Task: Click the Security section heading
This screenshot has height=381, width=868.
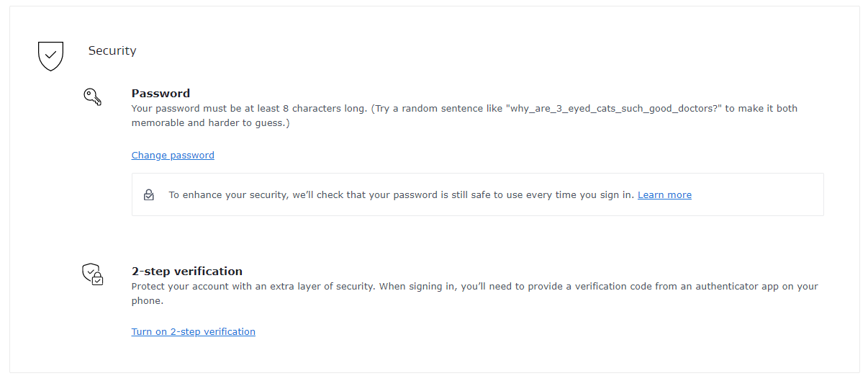Action: coord(112,50)
